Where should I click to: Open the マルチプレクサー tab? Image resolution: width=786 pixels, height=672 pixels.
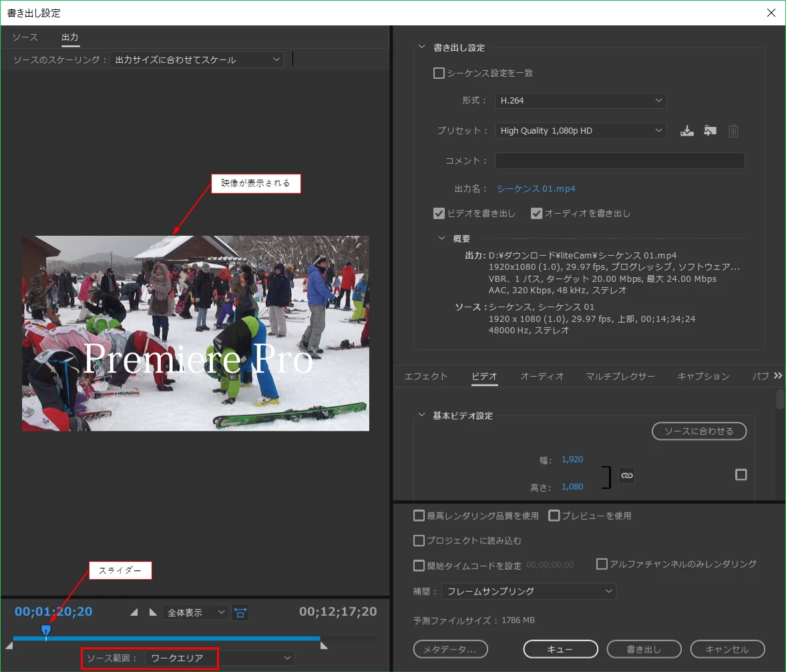coord(620,376)
